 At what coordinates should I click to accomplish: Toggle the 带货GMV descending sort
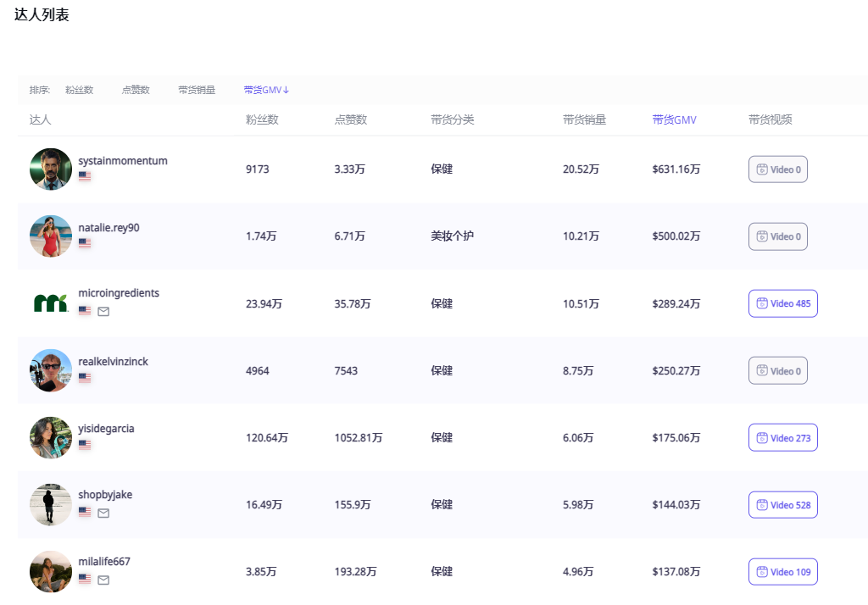coord(266,90)
